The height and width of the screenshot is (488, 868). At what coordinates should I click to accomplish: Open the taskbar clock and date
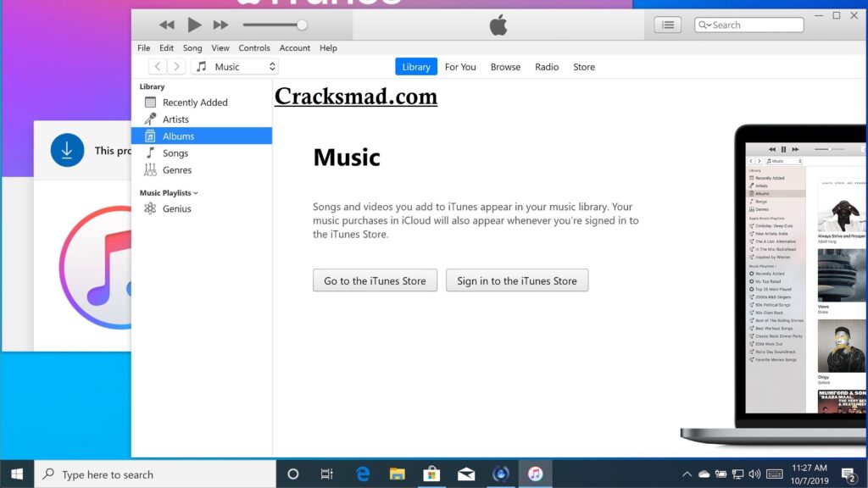click(810, 474)
